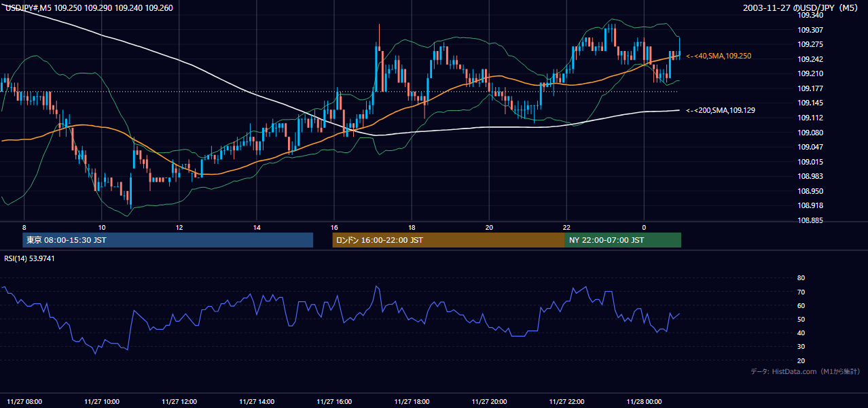Click the 109.307 price axis label

[x=810, y=30]
